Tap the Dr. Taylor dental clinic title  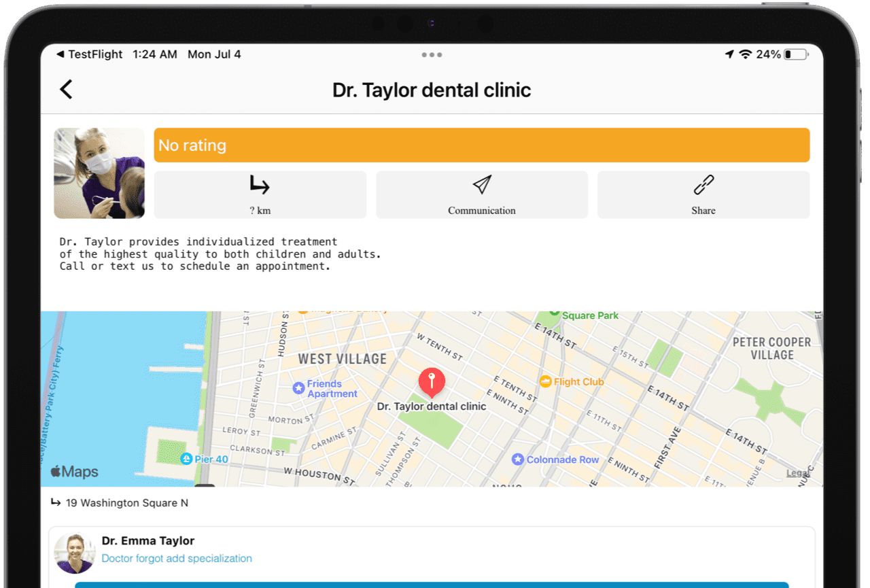432,90
